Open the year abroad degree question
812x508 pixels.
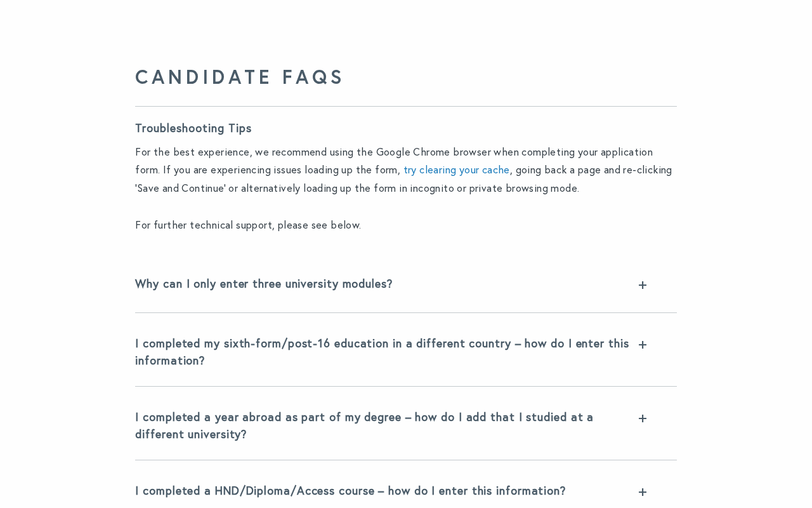(363, 418)
